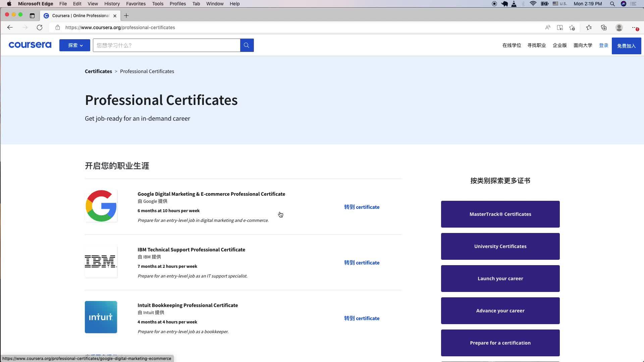
Task: Close the Coursera tab
Action: pyautogui.click(x=115, y=16)
